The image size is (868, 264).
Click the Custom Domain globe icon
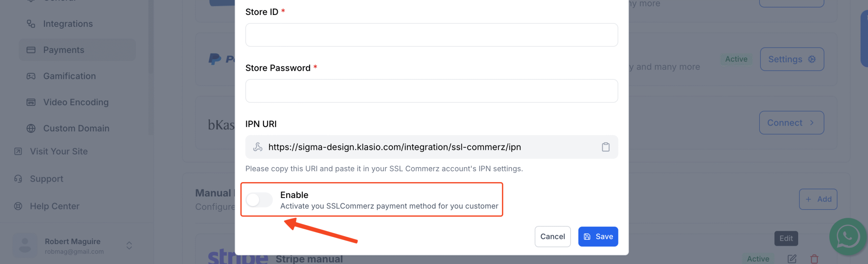[31, 128]
